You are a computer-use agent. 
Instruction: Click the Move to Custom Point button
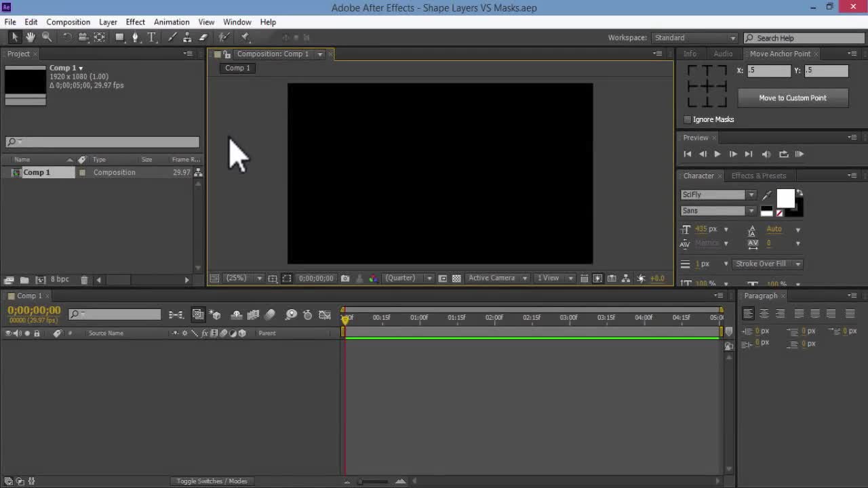pyautogui.click(x=793, y=98)
